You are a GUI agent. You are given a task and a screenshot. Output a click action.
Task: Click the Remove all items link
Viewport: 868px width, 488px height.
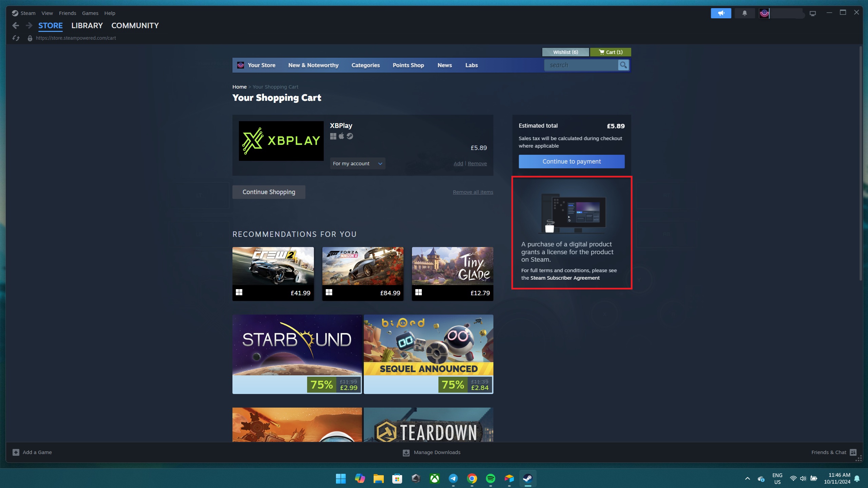(473, 192)
